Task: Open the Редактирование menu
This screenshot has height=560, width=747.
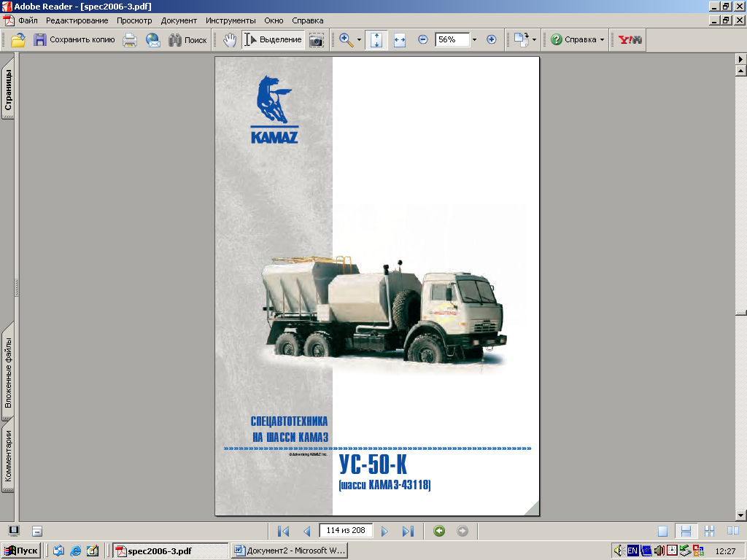Action: tap(77, 20)
